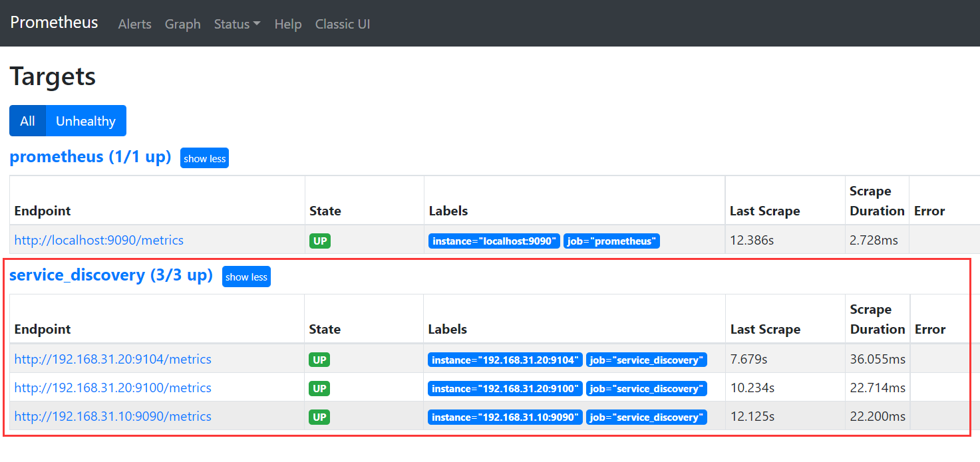
Task: Click the UP badge for 192.168.31.20:9100
Action: click(x=319, y=388)
